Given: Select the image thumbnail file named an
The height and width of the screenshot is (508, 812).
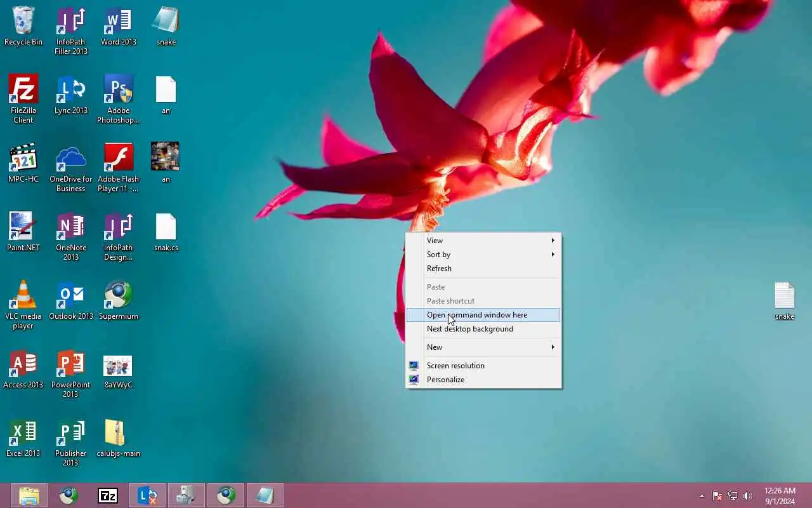Looking at the screenshot, I should pyautogui.click(x=166, y=163).
